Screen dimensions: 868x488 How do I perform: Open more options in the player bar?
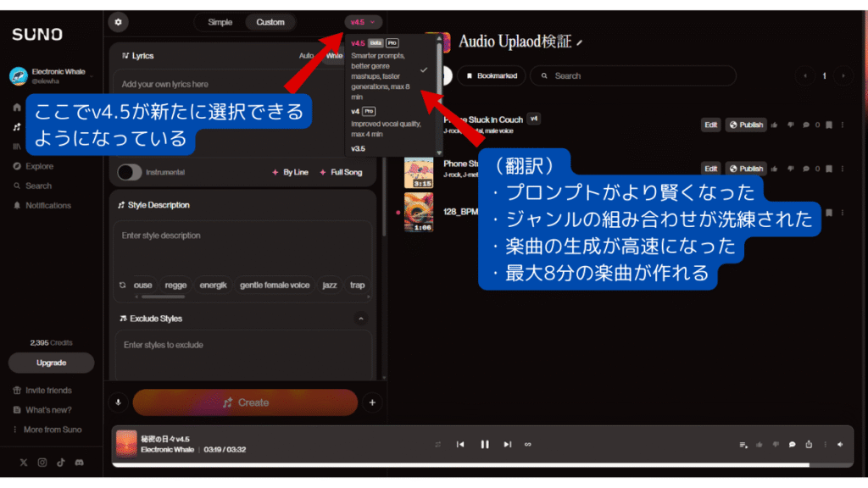pyautogui.click(x=825, y=444)
